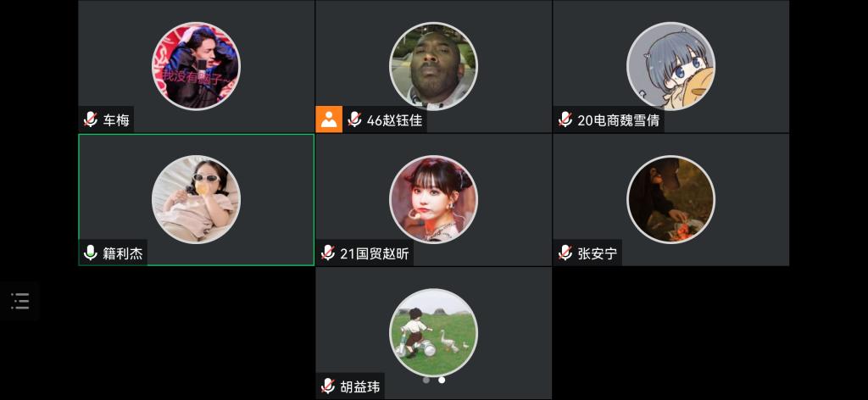Image resolution: width=868 pixels, height=400 pixels.
Task: Click muted mic icon next to 胡益玮
Action: pos(328,386)
